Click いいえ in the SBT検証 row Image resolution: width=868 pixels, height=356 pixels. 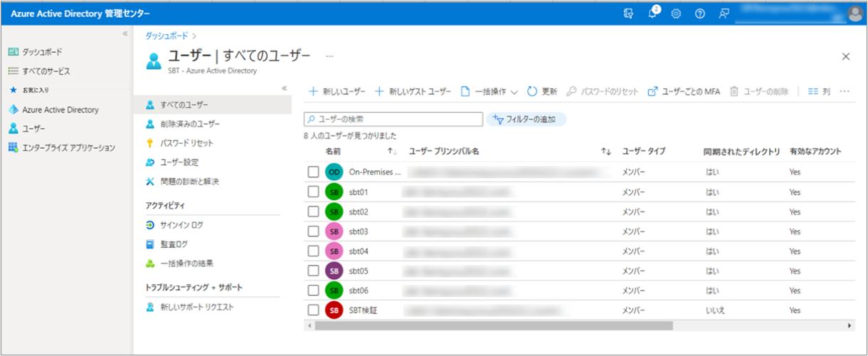click(x=714, y=310)
